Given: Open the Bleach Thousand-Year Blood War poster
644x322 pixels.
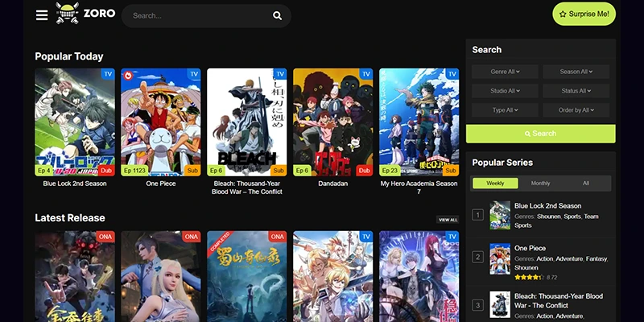Looking at the screenshot, I should tap(247, 122).
